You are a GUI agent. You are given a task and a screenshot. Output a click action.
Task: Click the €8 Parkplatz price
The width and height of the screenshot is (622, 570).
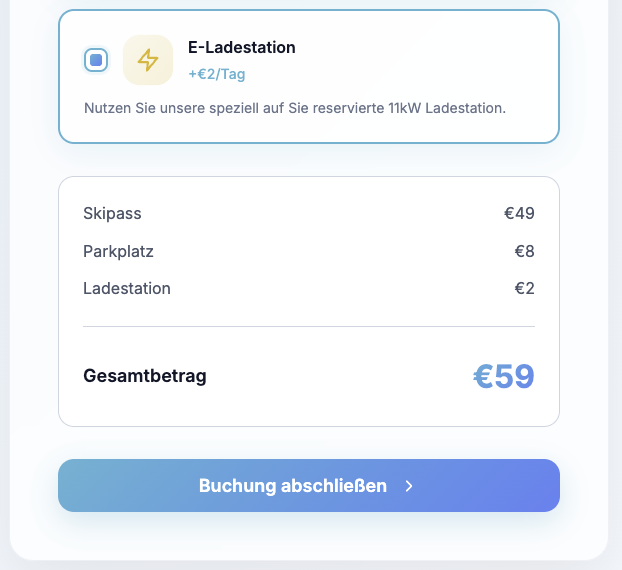click(x=524, y=251)
